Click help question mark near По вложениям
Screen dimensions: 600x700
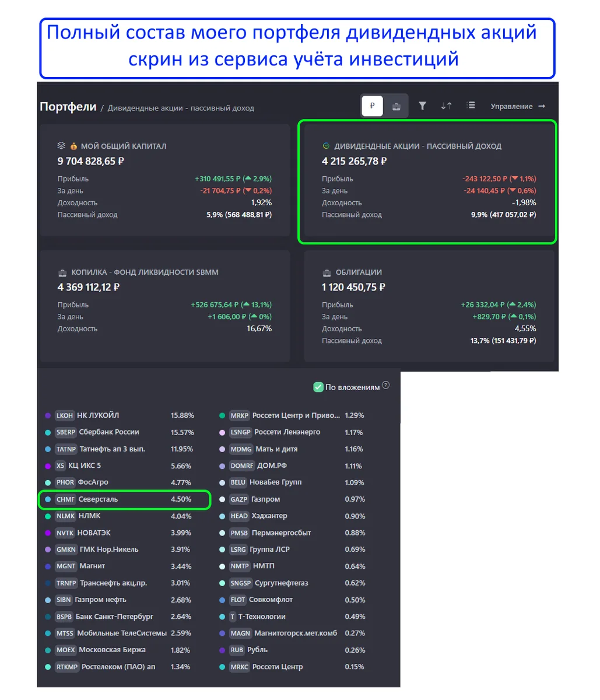coord(385,386)
